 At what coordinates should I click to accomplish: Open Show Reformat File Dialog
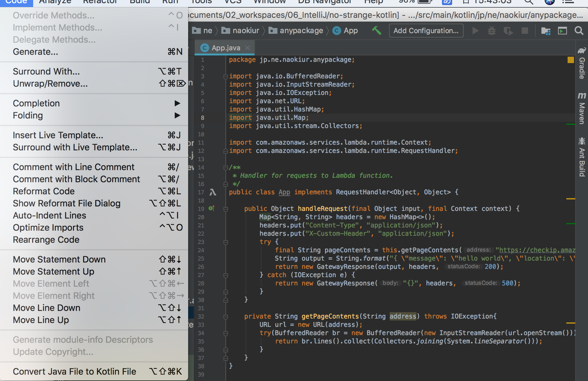pos(94,203)
